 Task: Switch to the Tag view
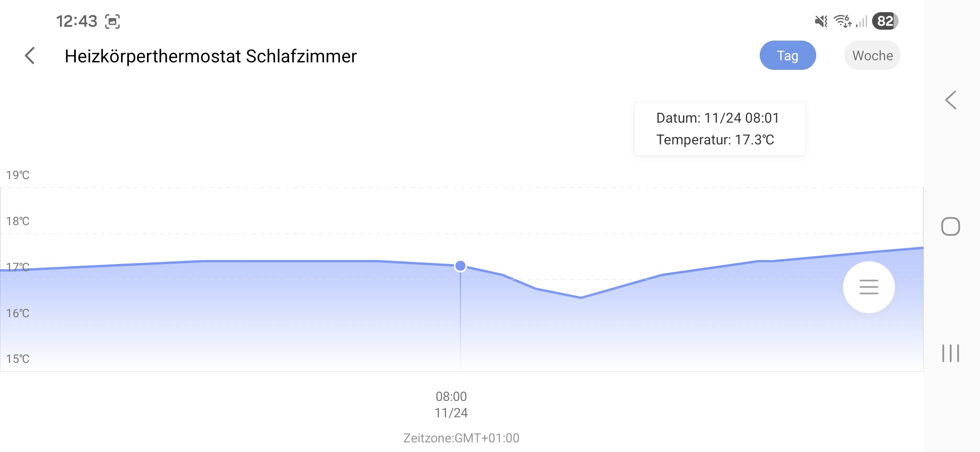pos(787,56)
